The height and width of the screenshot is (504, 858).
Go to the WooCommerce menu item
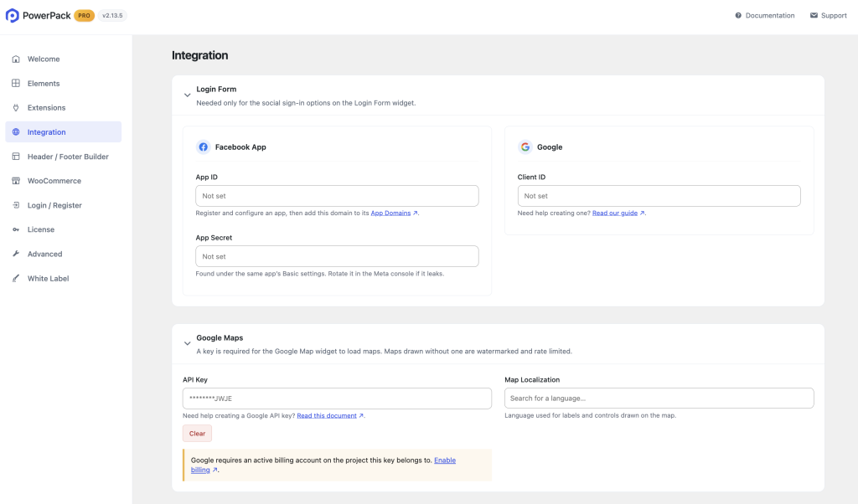(x=64, y=180)
